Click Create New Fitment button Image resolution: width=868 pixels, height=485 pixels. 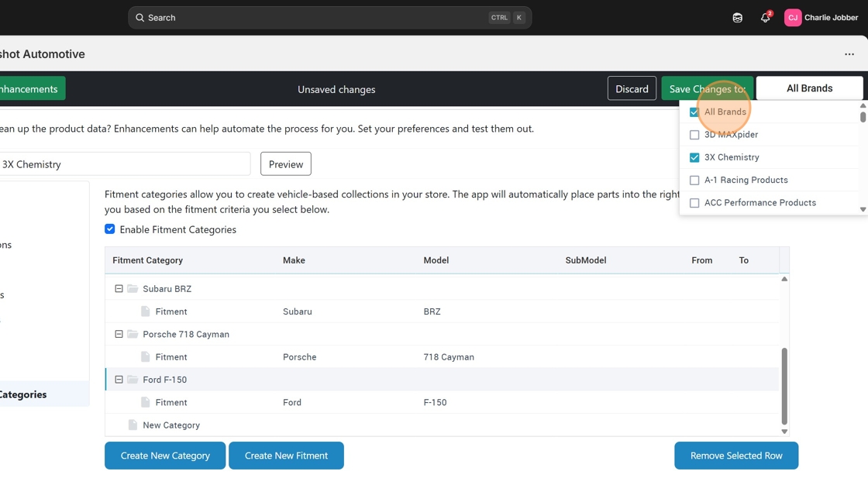pyautogui.click(x=286, y=456)
